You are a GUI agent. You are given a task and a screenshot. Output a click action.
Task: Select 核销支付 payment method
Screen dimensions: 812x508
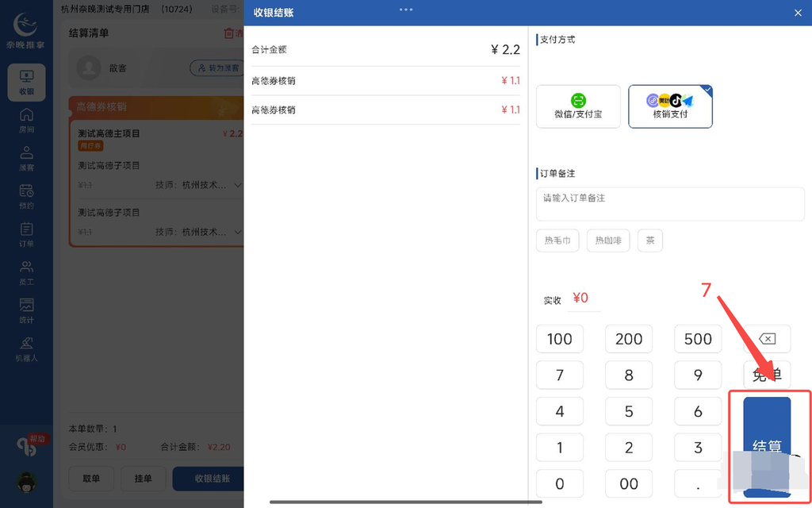pyautogui.click(x=670, y=106)
